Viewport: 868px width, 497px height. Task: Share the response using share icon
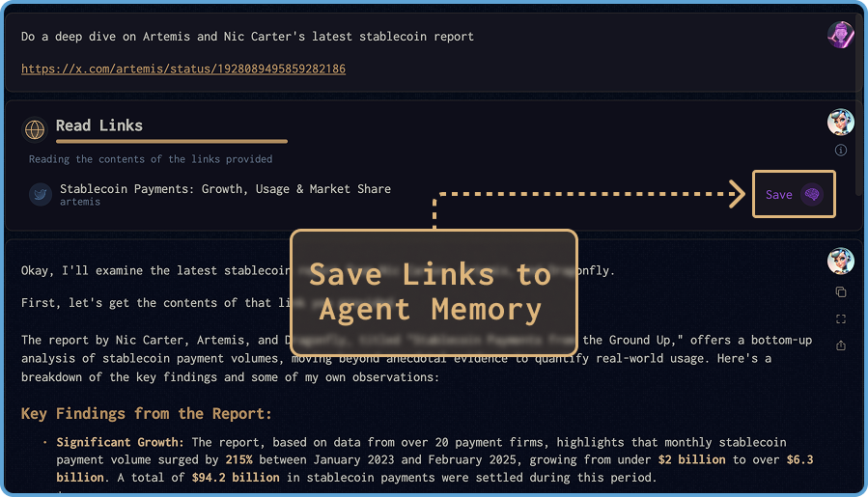click(x=840, y=345)
